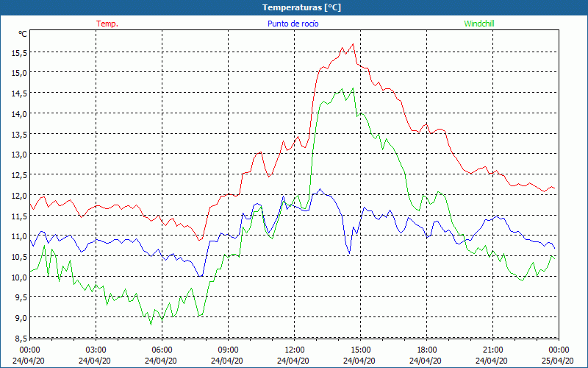
Task: Click the '15,5' y-axis value
Action: click(x=19, y=53)
